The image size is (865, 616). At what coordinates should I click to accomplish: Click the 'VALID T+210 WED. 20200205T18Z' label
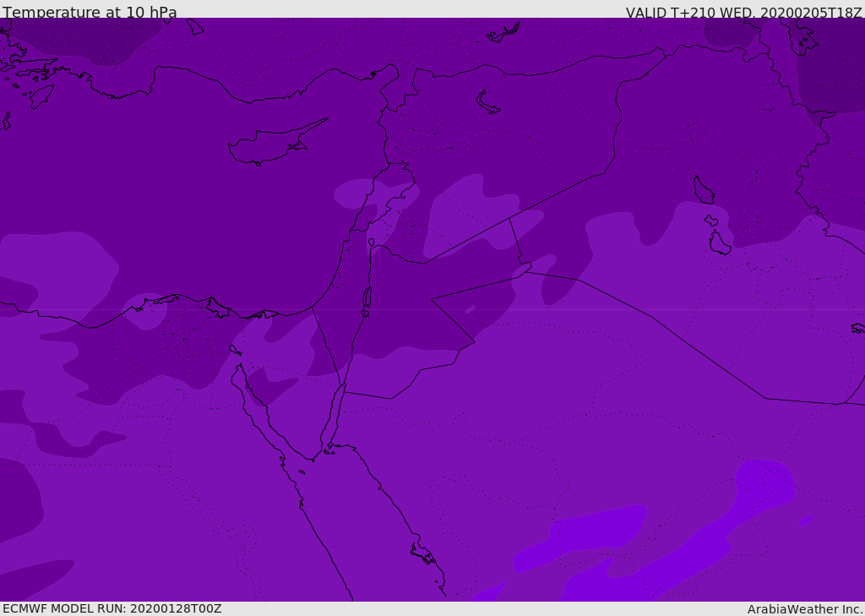(743, 12)
